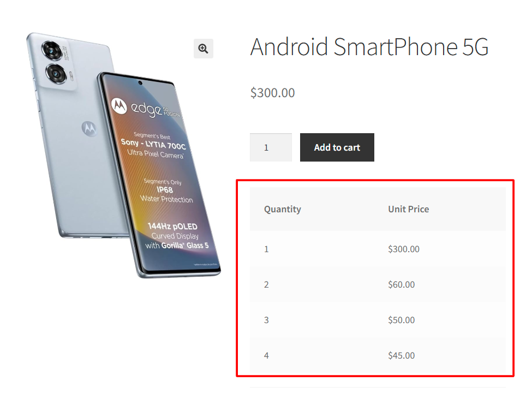This screenshot has width=532, height=393.
Task: Click the Add to cart button
Action: point(337,147)
